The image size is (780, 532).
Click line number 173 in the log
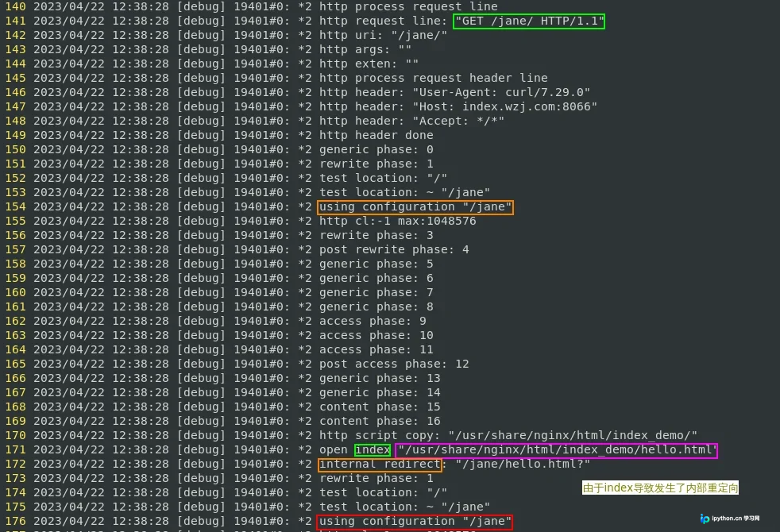pyautogui.click(x=15, y=478)
